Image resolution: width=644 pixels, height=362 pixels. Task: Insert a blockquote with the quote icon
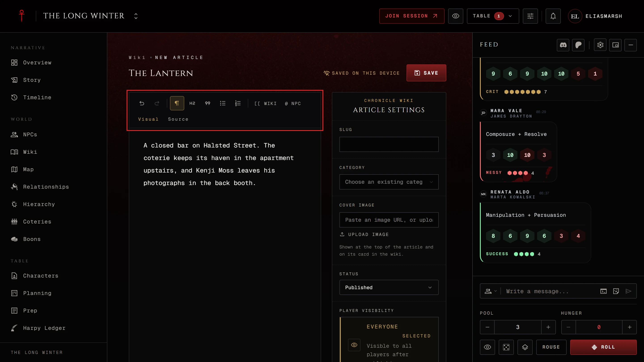pos(208,103)
